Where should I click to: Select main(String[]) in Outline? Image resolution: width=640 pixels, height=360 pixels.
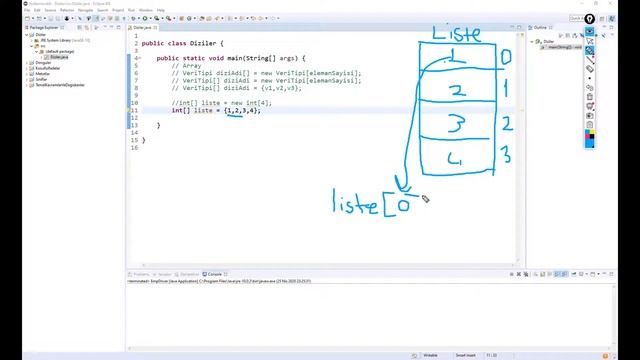pos(562,47)
